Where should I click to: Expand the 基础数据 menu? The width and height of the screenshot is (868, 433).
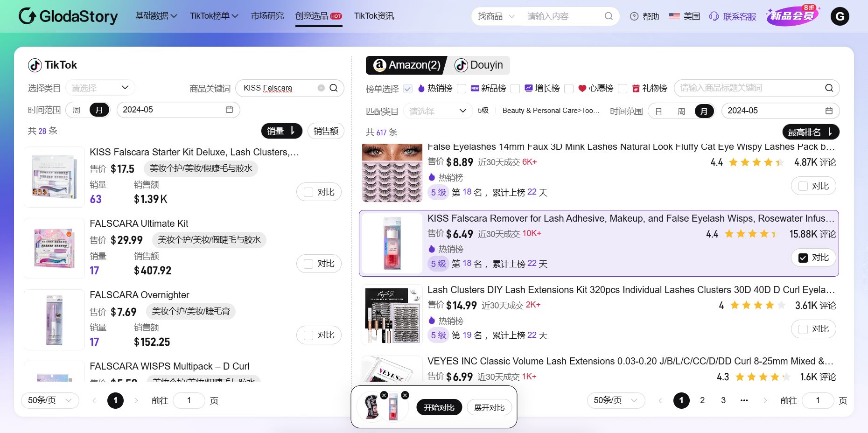pyautogui.click(x=156, y=16)
